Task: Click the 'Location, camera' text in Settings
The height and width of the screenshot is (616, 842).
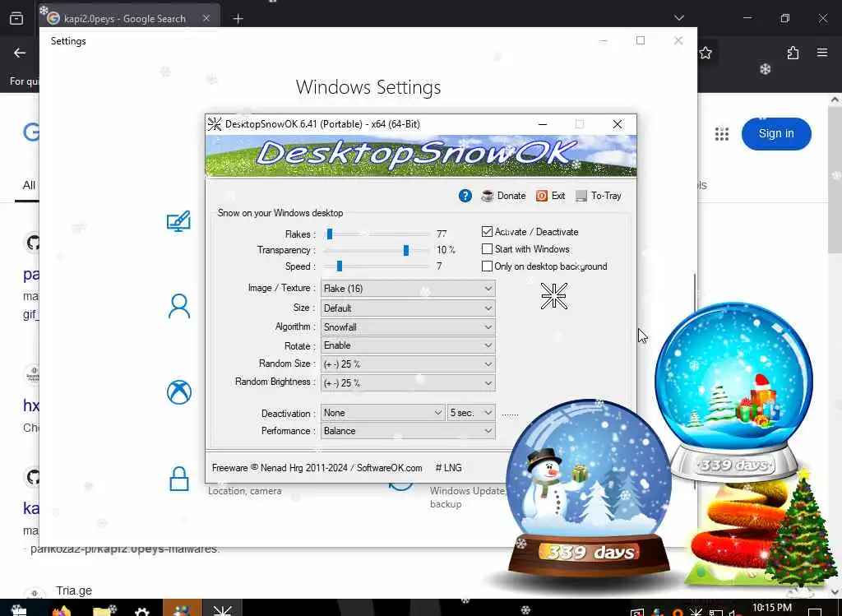Action: click(244, 491)
